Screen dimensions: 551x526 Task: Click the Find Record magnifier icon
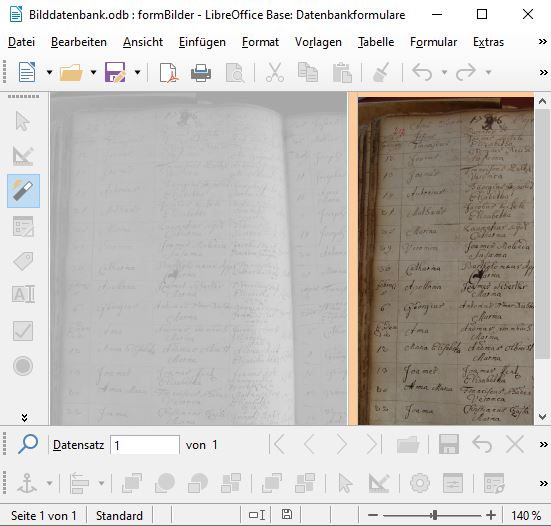click(28, 444)
